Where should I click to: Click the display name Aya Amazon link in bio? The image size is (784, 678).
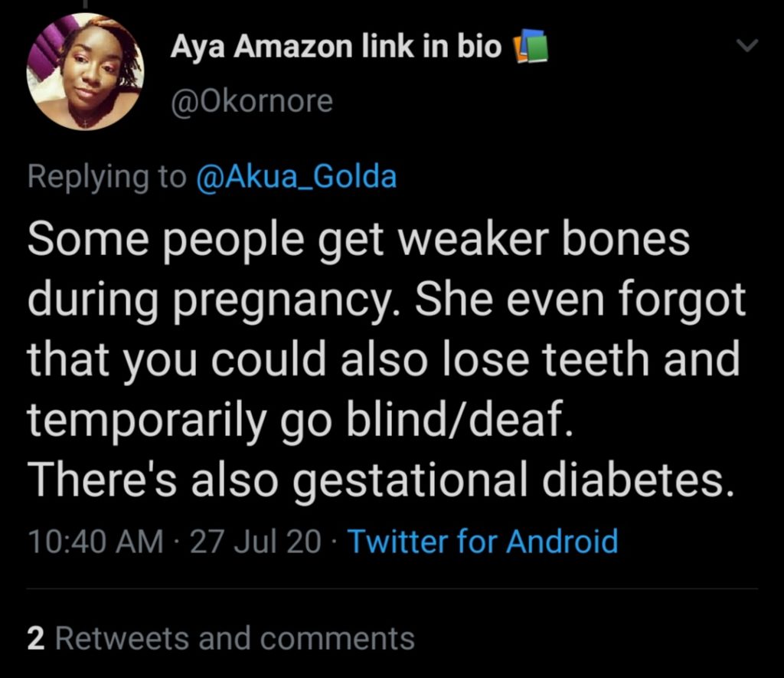point(336,47)
